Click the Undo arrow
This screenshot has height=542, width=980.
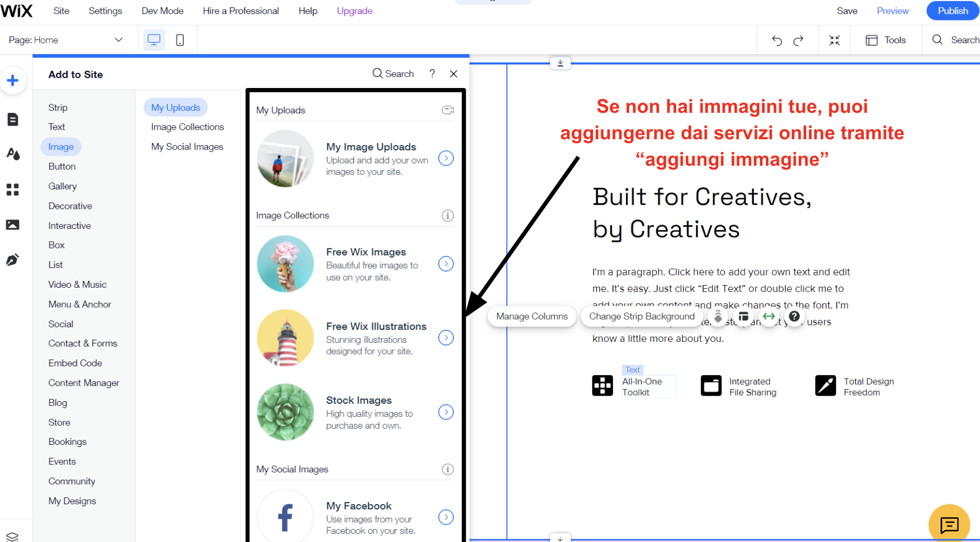point(777,40)
